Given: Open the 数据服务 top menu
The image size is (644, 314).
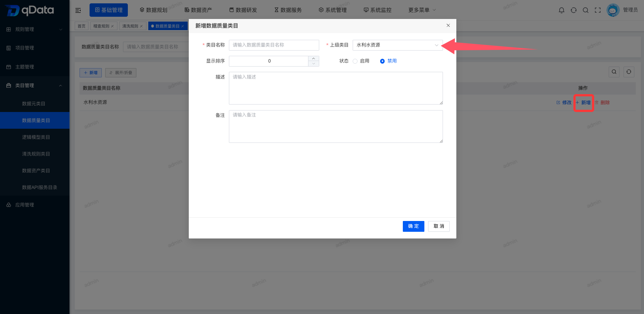Looking at the screenshot, I should 288,10.
